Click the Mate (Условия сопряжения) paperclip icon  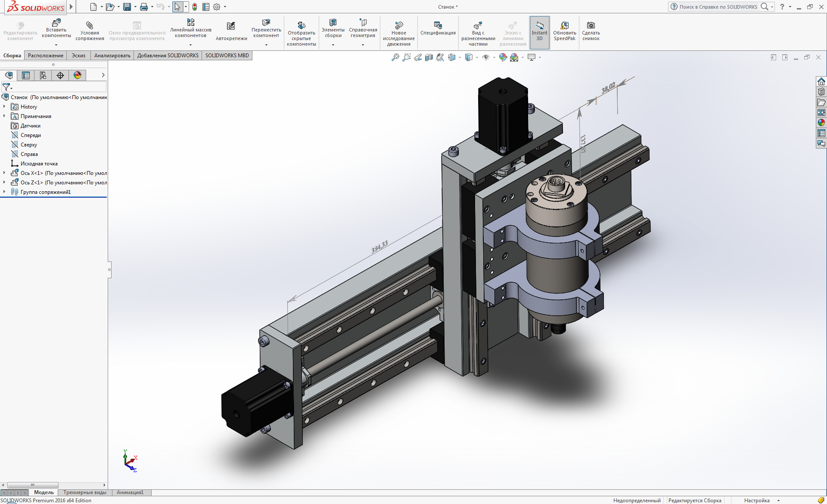(x=90, y=25)
